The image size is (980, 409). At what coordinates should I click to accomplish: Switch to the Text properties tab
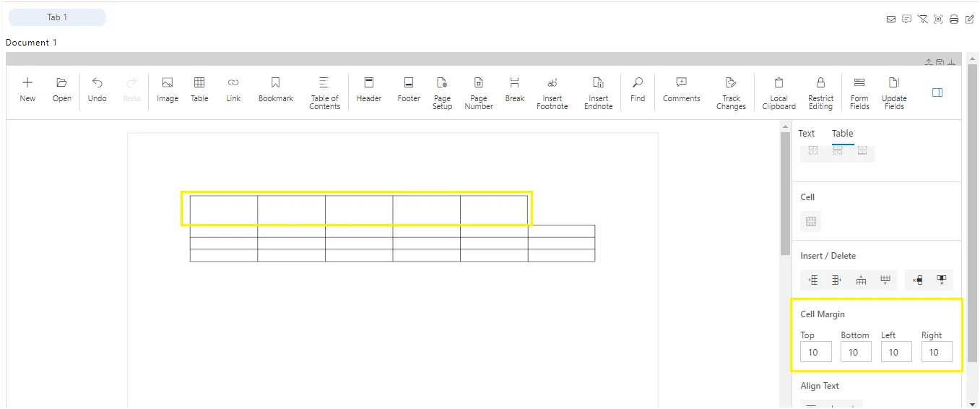click(807, 134)
